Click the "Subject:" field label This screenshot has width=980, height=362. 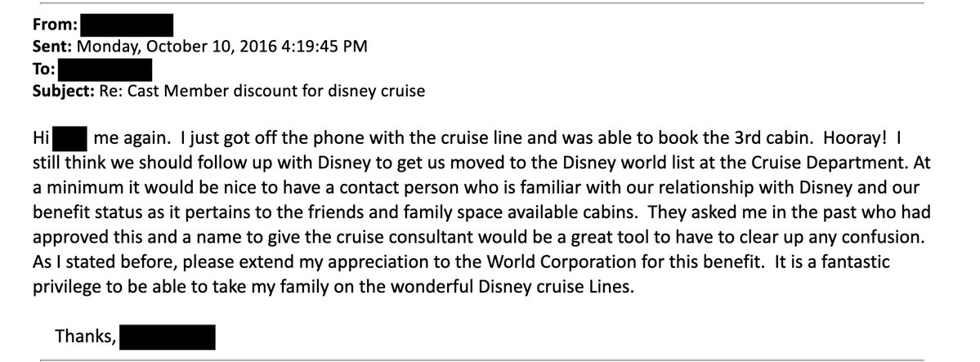46,90
